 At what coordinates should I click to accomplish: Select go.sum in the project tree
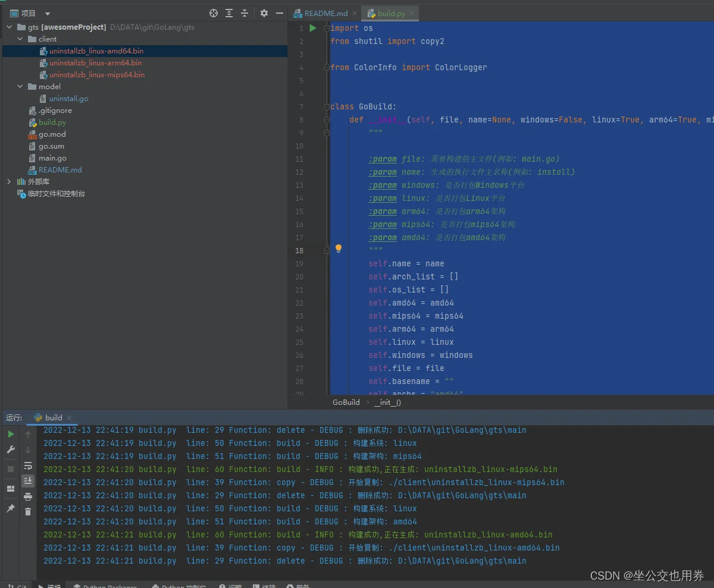pyautogui.click(x=51, y=146)
